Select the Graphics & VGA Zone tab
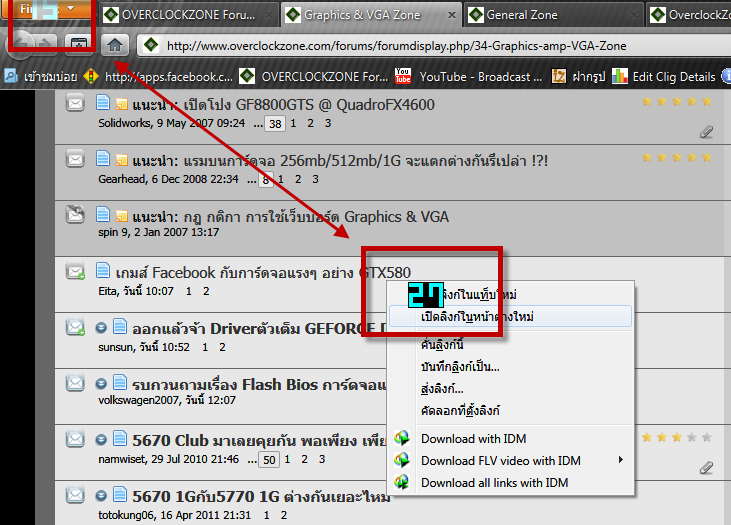 371,15
